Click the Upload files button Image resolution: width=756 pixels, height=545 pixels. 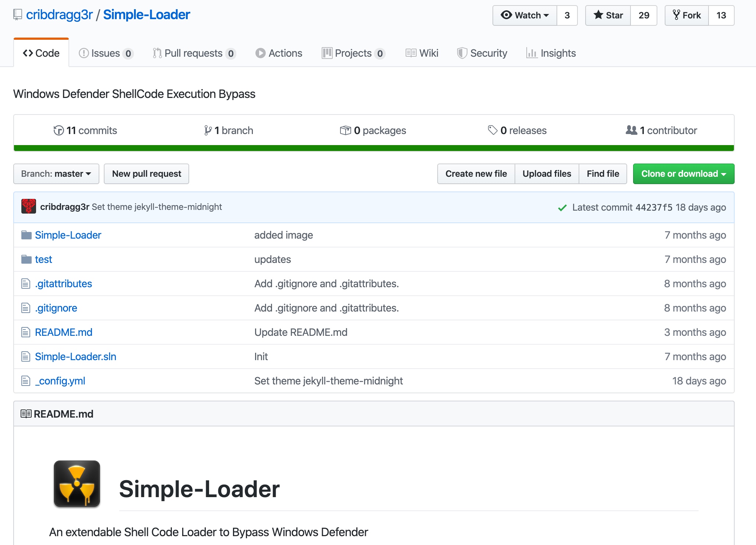[x=547, y=174]
